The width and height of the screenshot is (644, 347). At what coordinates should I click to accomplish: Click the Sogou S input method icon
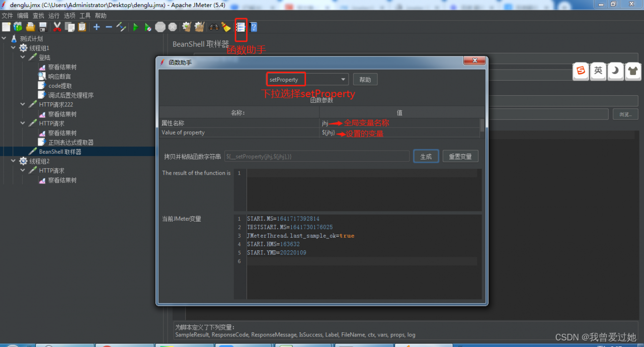581,71
